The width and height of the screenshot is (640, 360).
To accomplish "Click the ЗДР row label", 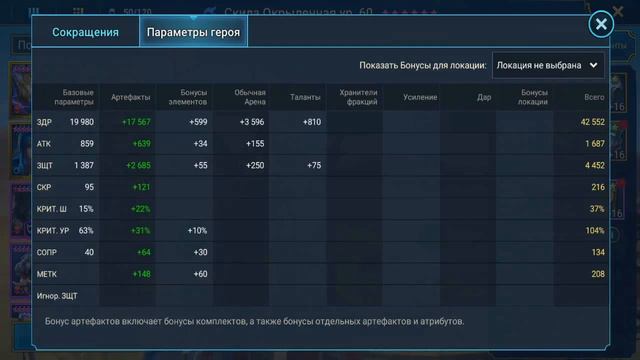I will click(44, 122).
